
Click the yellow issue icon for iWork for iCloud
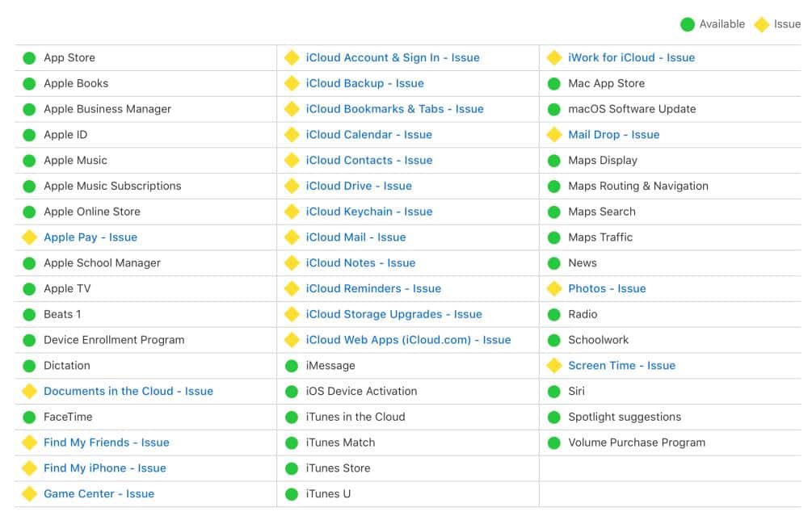click(x=554, y=57)
